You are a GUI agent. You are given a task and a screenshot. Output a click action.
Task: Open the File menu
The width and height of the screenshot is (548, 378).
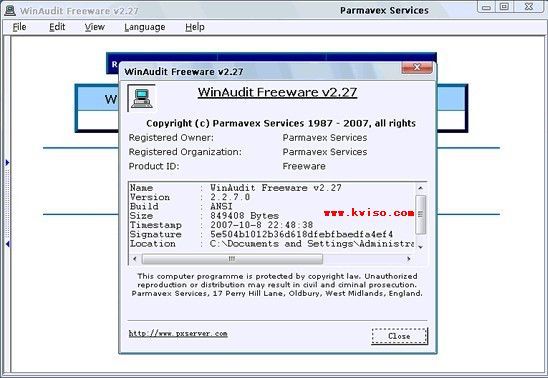point(19,27)
